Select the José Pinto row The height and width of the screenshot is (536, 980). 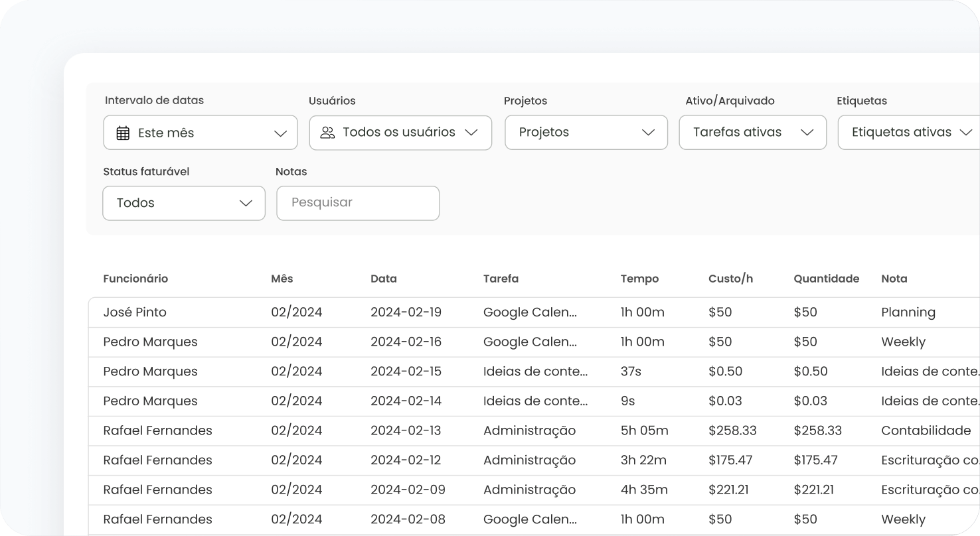[x=135, y=312]
